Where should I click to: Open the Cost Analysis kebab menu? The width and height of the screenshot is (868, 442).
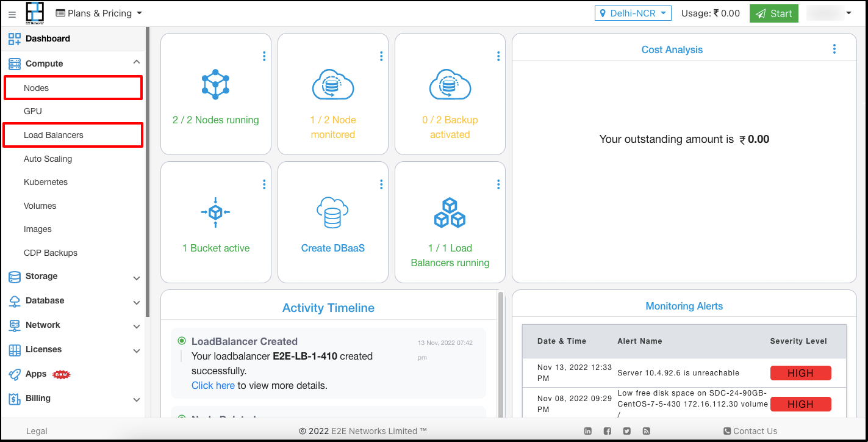pyautogui.click(x=834, y=49)
